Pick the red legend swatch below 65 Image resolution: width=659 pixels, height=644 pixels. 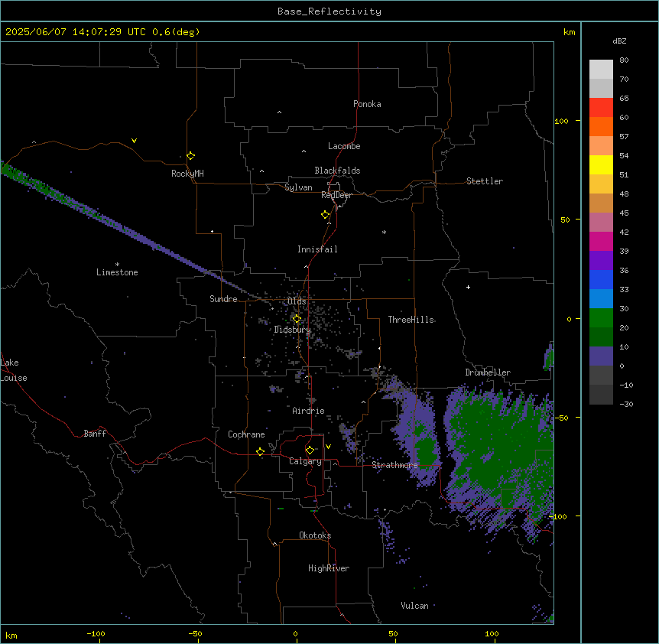pos(601,107)
